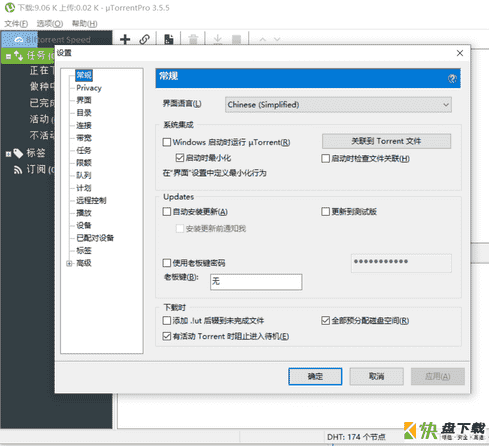Remove torrent with the trash icon
The width and height of the screenshot is (489, 446).
pyautogui.click(x=193, y=39)
